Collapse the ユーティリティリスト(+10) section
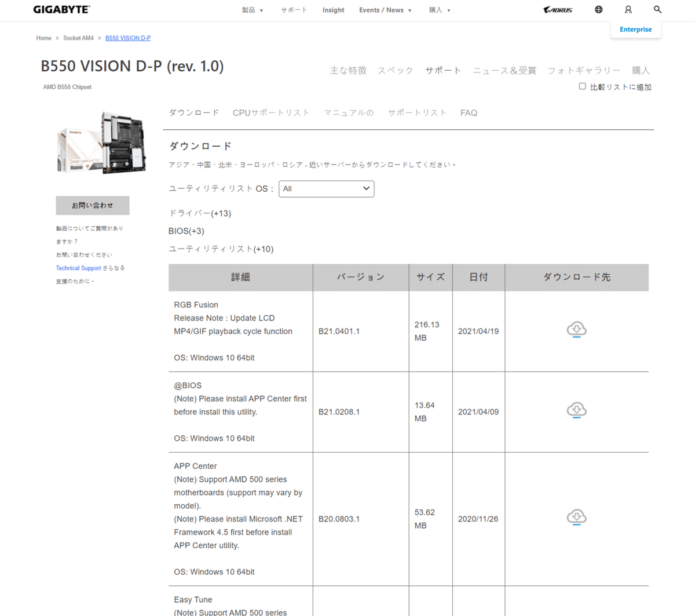This screenshot has height=616, width=695. 221,249
